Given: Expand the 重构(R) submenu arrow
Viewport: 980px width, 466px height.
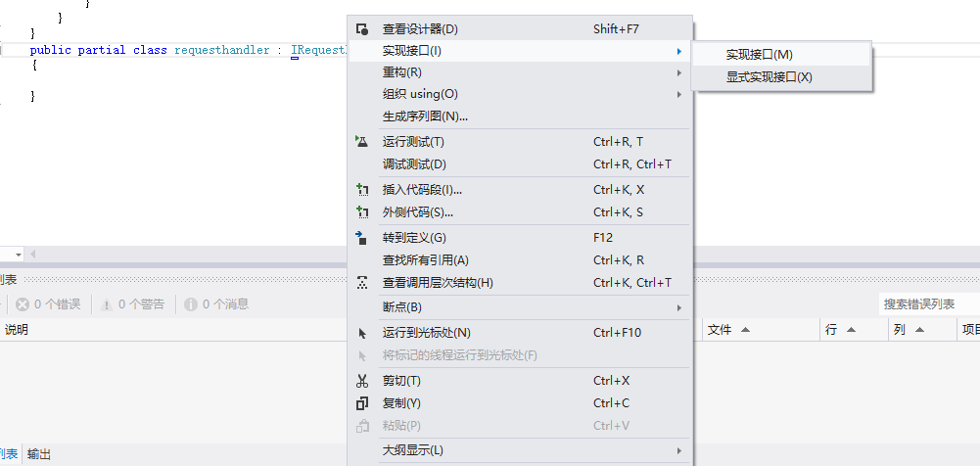Looking at the screenshot, I should (x=678, y=72).
